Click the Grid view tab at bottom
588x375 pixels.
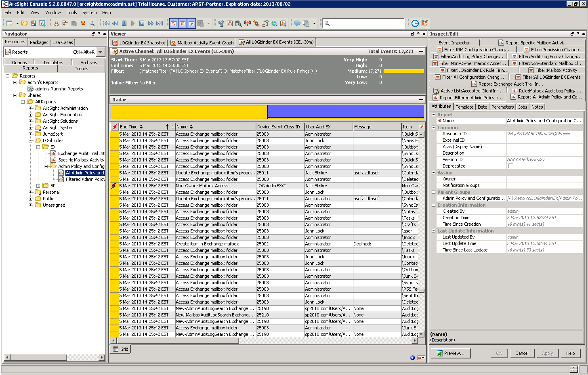click(121, 349)
